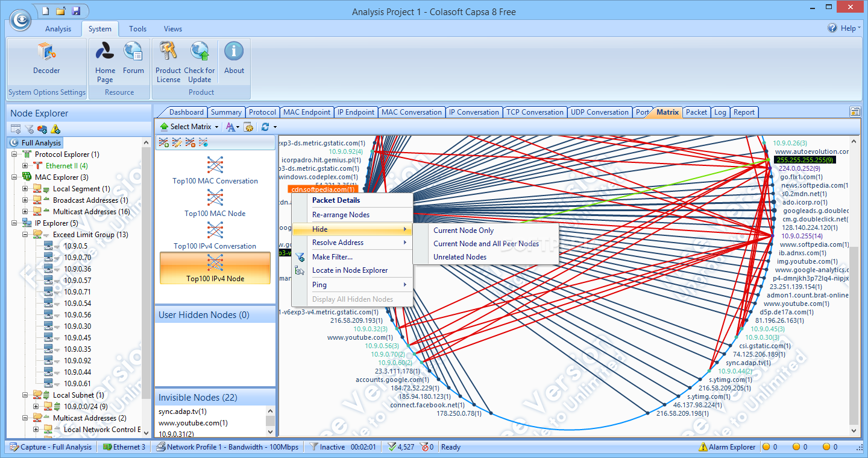The height and width of the screenshot is (458, 868).
Task: Select the Add New Matrix icon
Action: pyautogui.click(x=163, y=142)
